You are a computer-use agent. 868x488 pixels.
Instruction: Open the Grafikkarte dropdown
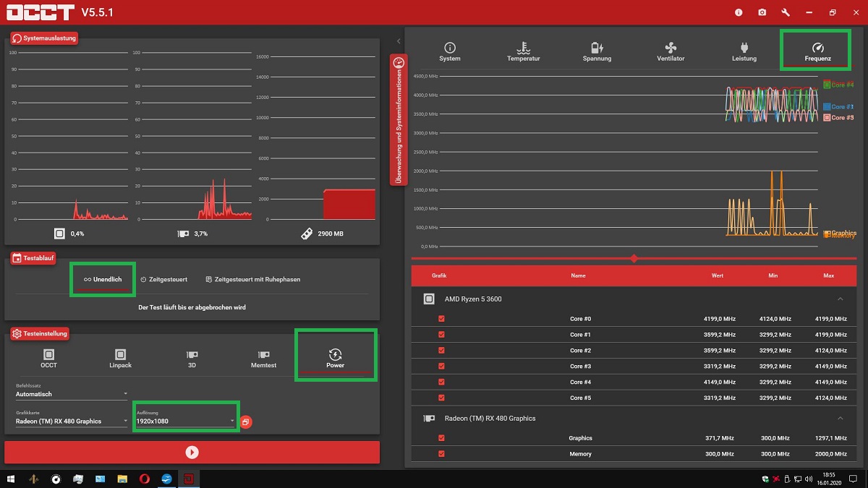[71, 421]
